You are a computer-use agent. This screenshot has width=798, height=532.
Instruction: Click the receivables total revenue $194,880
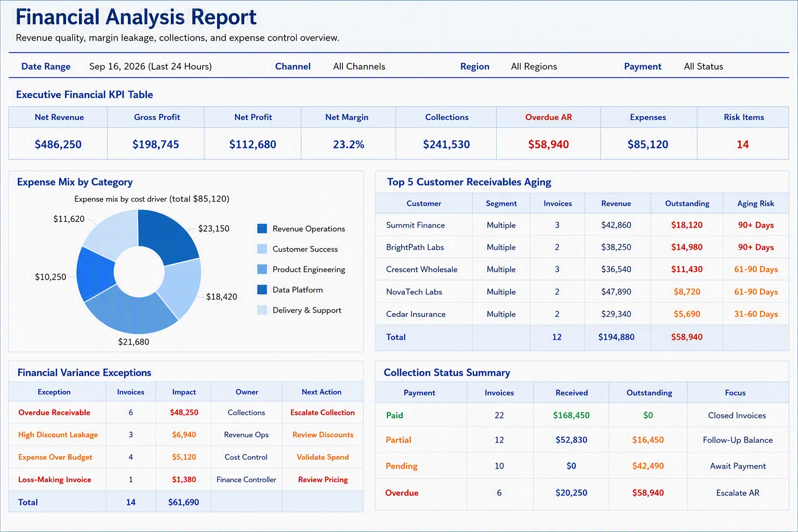coord(616,337)
